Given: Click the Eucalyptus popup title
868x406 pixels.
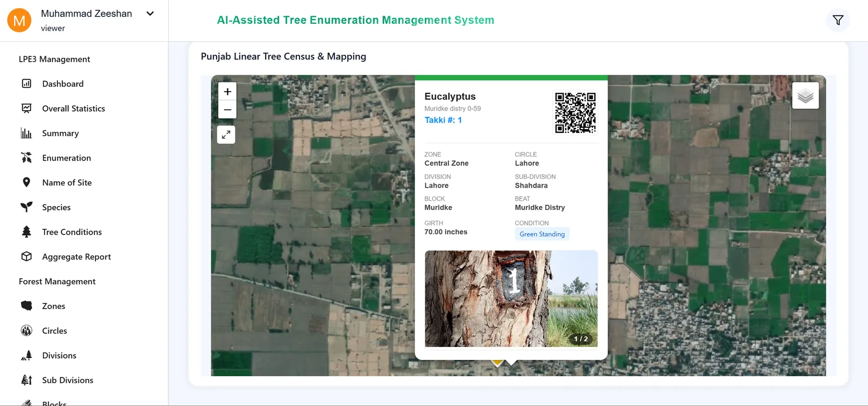Looking at the screenshot, I should 450,96.
